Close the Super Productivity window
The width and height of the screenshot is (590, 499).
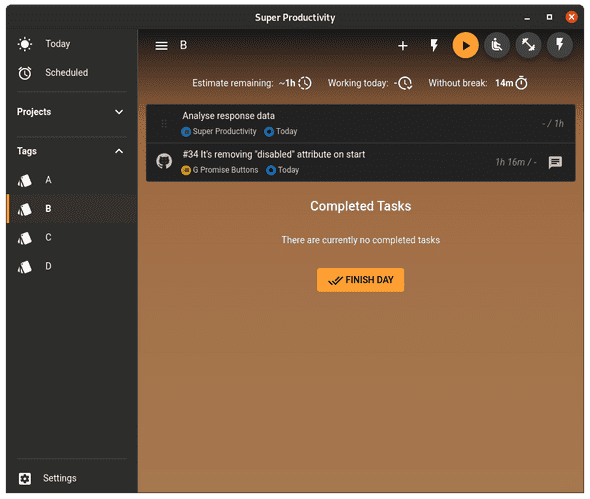point(571,17)
